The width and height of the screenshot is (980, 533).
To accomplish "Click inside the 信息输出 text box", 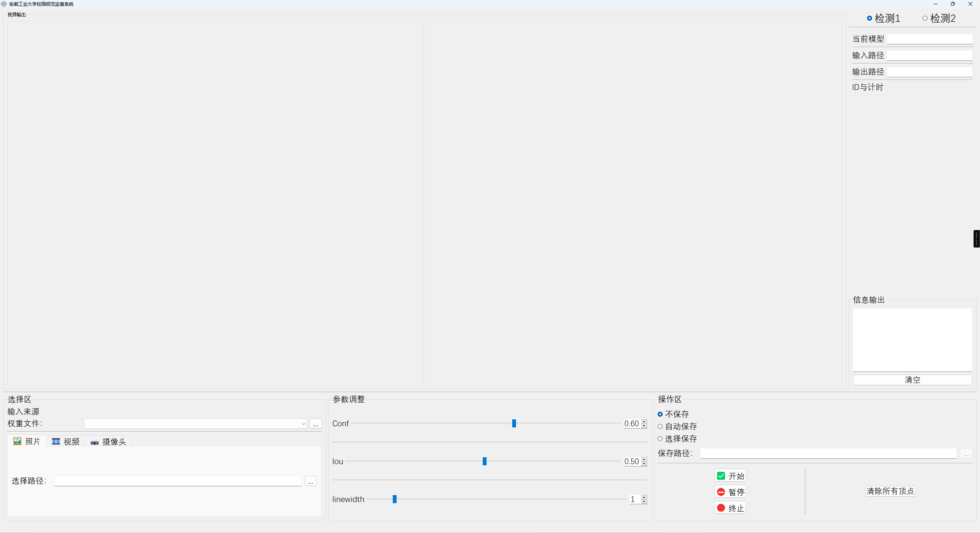I will [912, 340].
